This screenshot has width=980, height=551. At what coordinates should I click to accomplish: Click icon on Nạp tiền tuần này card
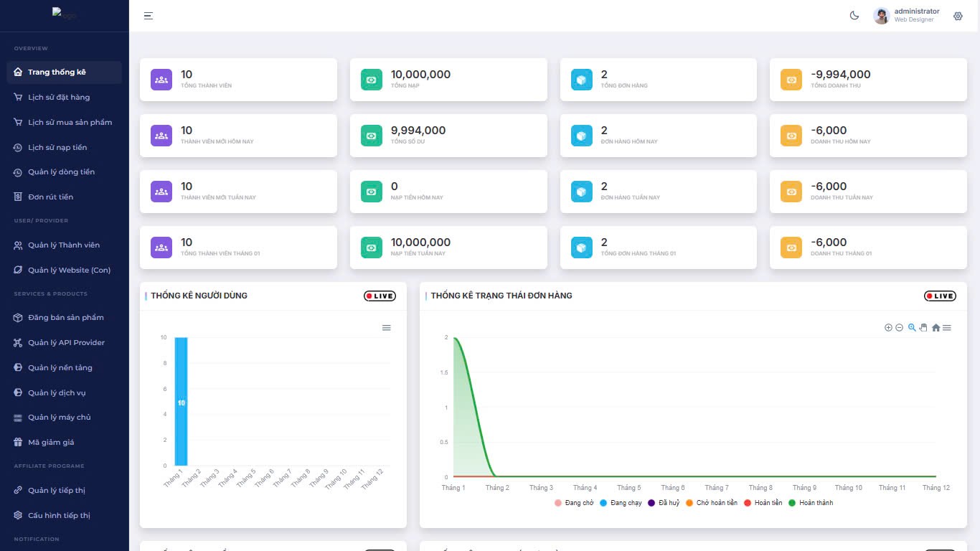tap(372, 248)
